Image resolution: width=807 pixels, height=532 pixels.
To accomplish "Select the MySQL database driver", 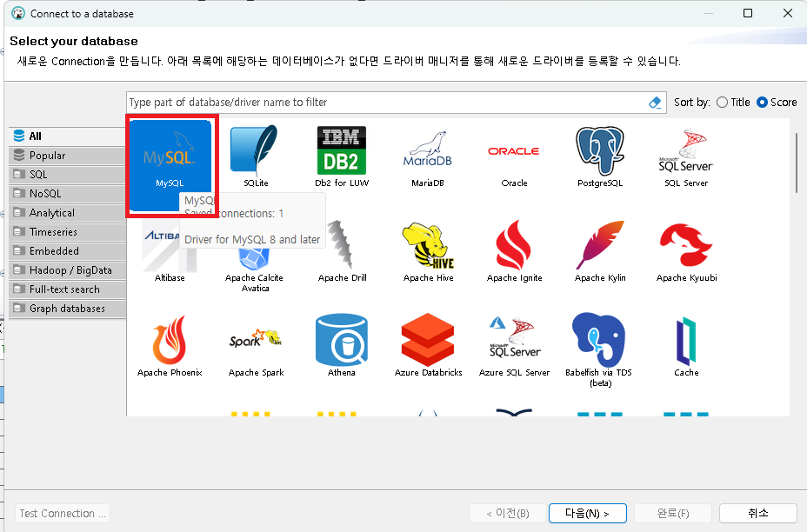I will tap(170, 164).
